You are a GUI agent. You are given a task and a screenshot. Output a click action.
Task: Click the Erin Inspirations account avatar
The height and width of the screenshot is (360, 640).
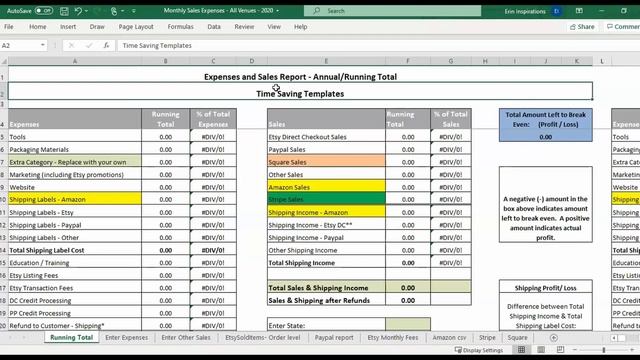pos(556,11)
